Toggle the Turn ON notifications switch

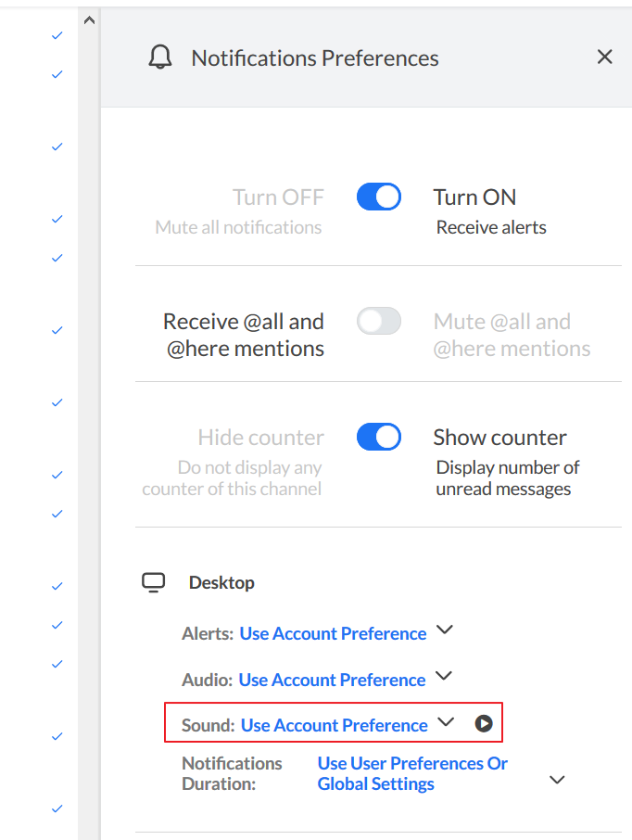coord(379,197)
